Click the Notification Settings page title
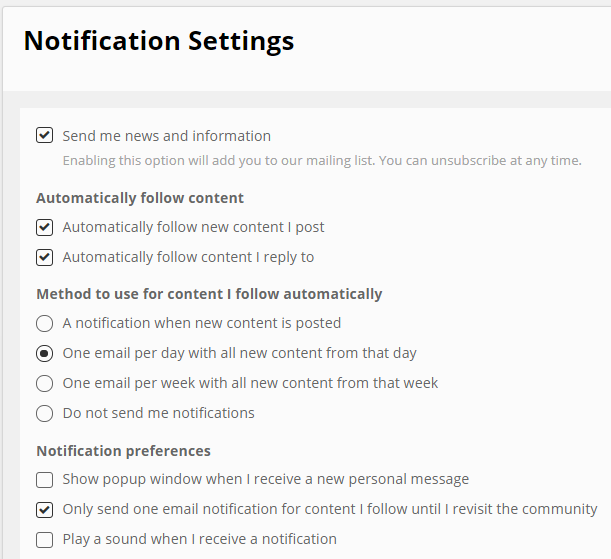611x559 pixels. [x=159, y=41]
